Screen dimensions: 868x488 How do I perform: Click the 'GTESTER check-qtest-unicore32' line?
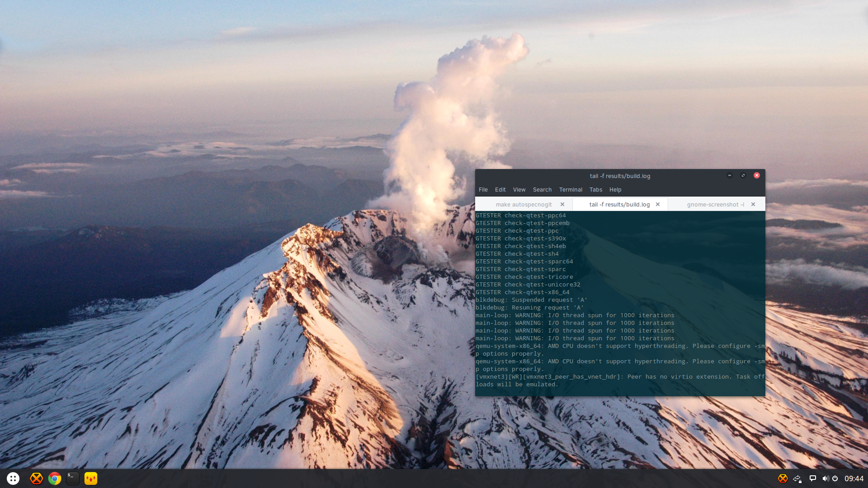pos(528,285)
